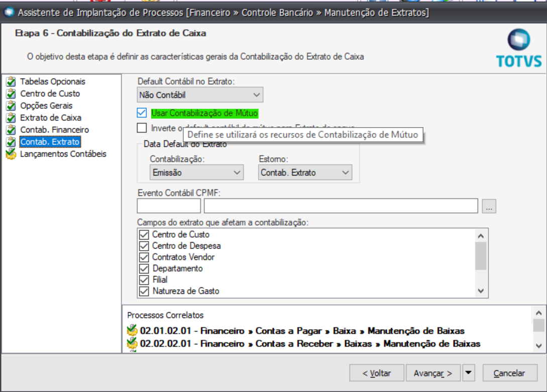Go to Contab. Financeiro step
Viewport: 547px width, 392px height.
(x=54, y=130)
